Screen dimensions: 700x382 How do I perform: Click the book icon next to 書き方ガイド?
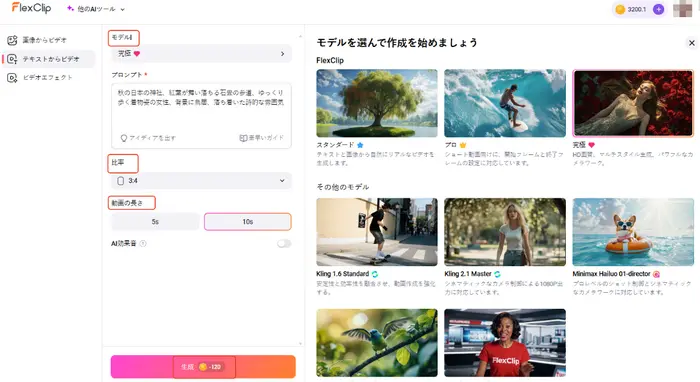(x=243, y=138)
